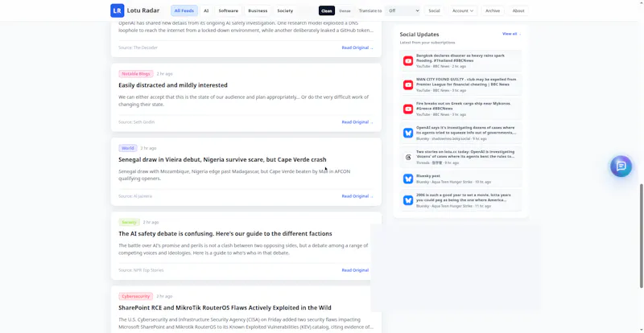
Task: Open the floating chat bubble button
Action: [x=621, y=166]
